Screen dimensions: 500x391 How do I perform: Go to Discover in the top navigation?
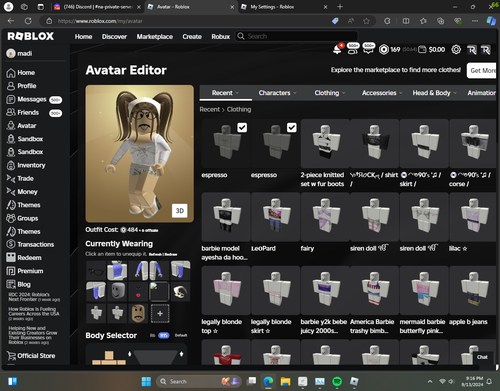(114, 36)
